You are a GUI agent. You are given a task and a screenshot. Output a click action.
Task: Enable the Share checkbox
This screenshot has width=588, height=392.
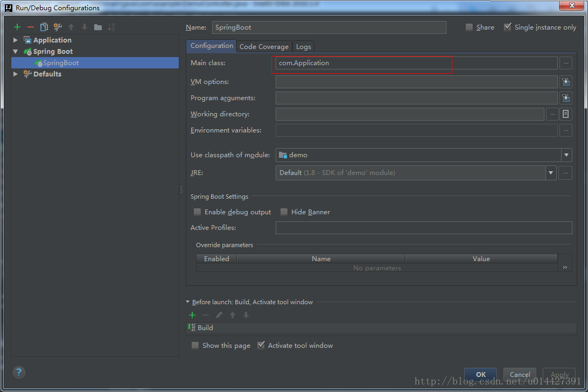point(470,27)
